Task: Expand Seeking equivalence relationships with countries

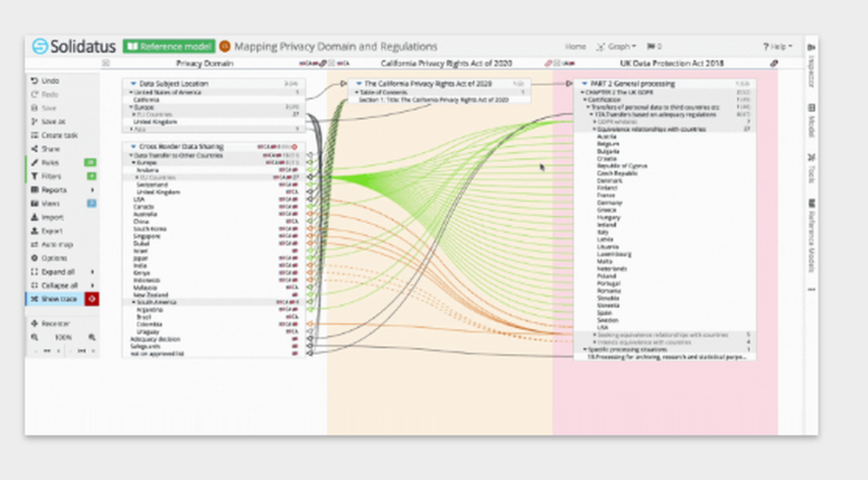Action: (x=595, y=335)
